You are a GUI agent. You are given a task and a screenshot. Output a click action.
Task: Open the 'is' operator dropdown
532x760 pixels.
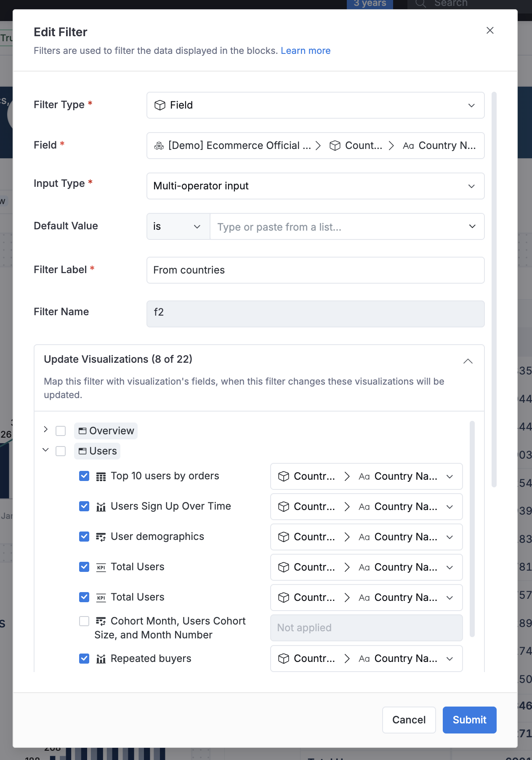click(x=178, y=226)
